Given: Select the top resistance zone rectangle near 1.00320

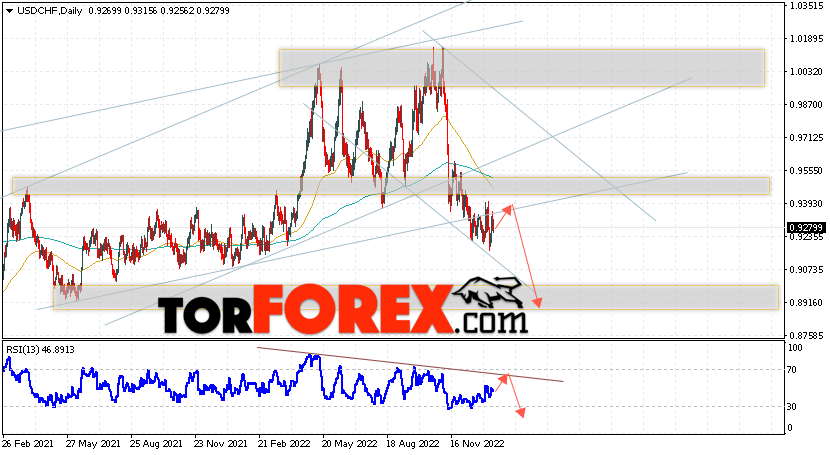Looking at the screenshot, I should tap(522, 68).
